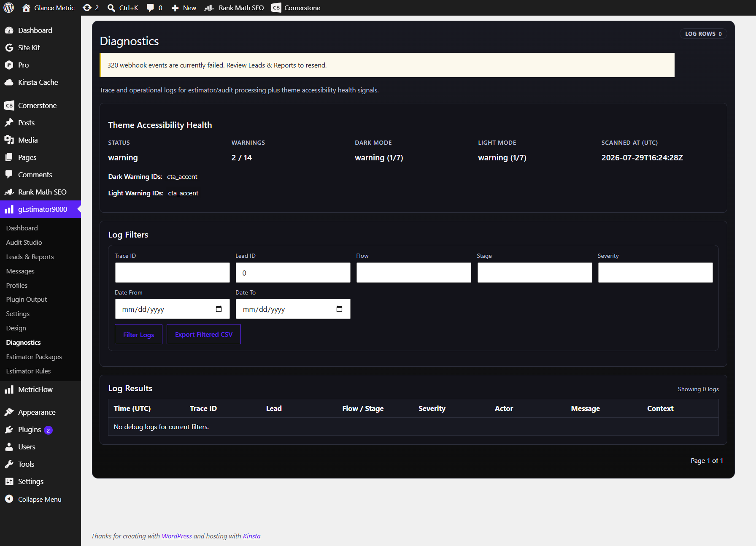Image resolution: width=756 pixels, height=546 pixels.
Task: Click the failed webhook events notice
Action: click(x=387, y=65)
